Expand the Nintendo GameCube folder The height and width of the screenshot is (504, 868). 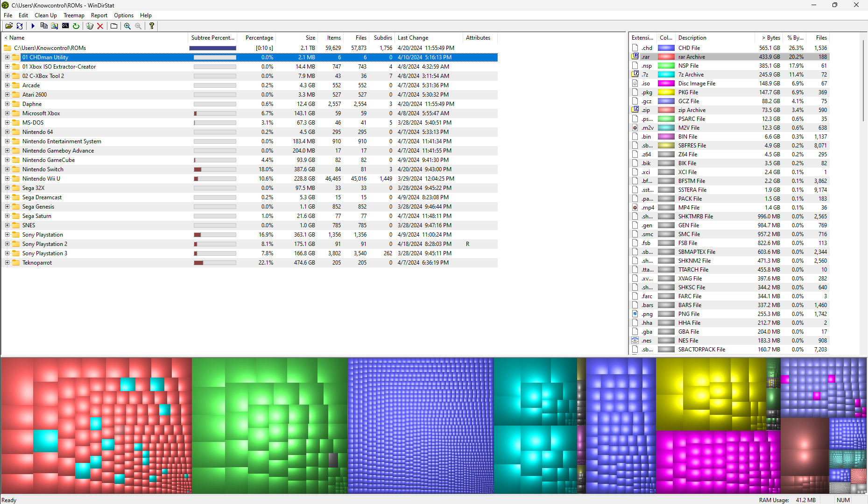(x=7, y=160)
